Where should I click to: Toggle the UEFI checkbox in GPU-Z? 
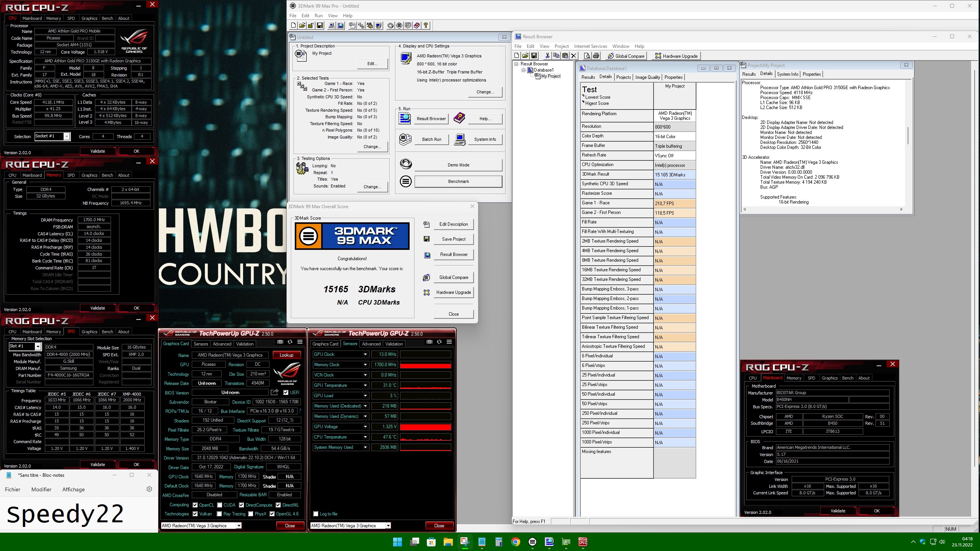pos(286,393)
